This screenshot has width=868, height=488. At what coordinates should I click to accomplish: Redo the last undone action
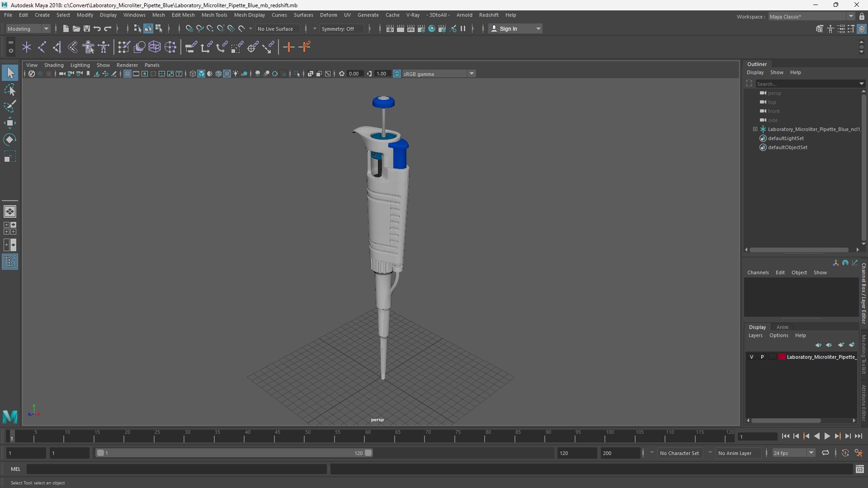click(108, 28)
